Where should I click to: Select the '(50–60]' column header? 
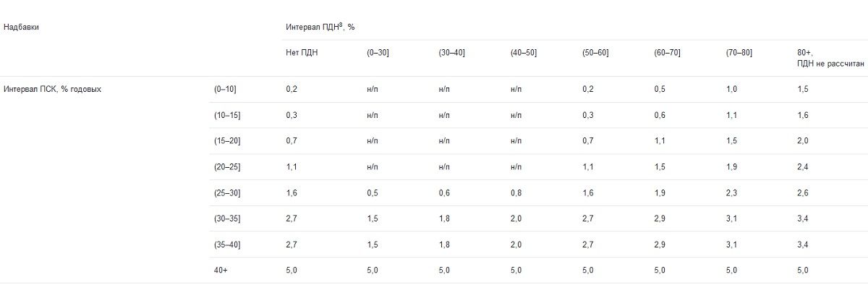[595, 53]
